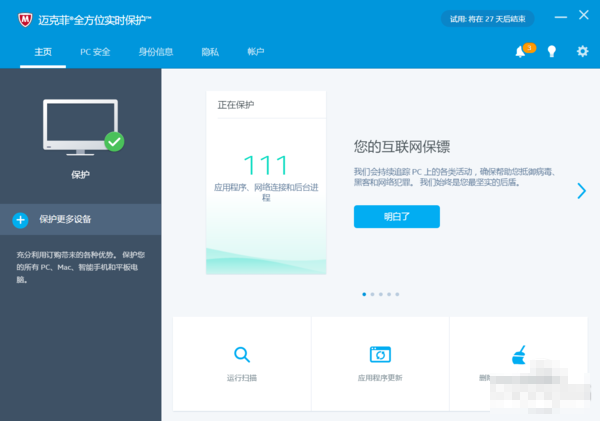Screen dimensions: 600x421
Task: Click the broom cleanup icon
Action: (x=519, y=355)
